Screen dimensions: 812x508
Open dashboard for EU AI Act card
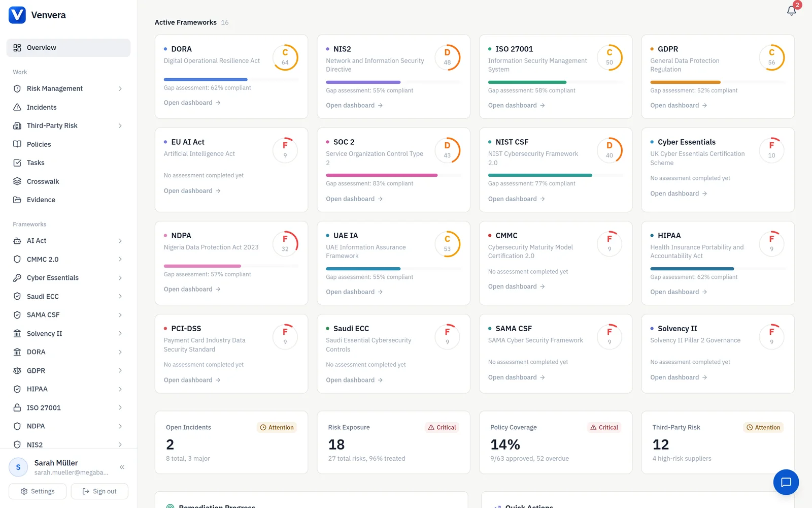tap(192, 191)
